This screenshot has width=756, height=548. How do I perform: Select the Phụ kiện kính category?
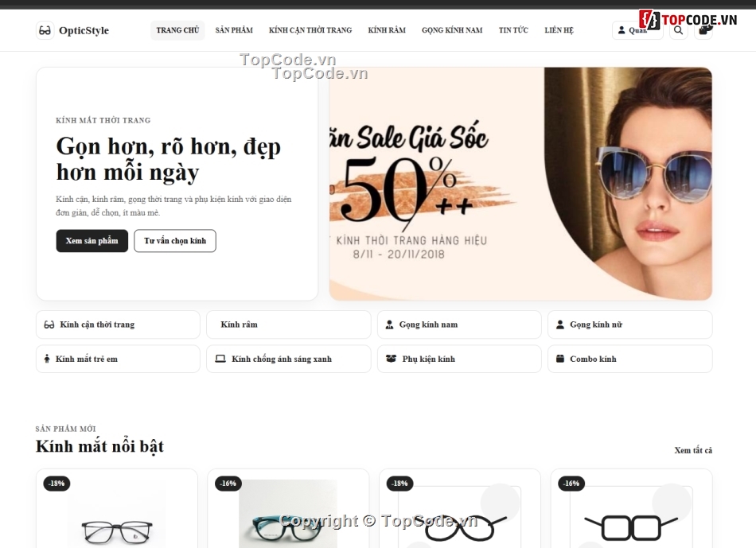click(x=459, y=359)
